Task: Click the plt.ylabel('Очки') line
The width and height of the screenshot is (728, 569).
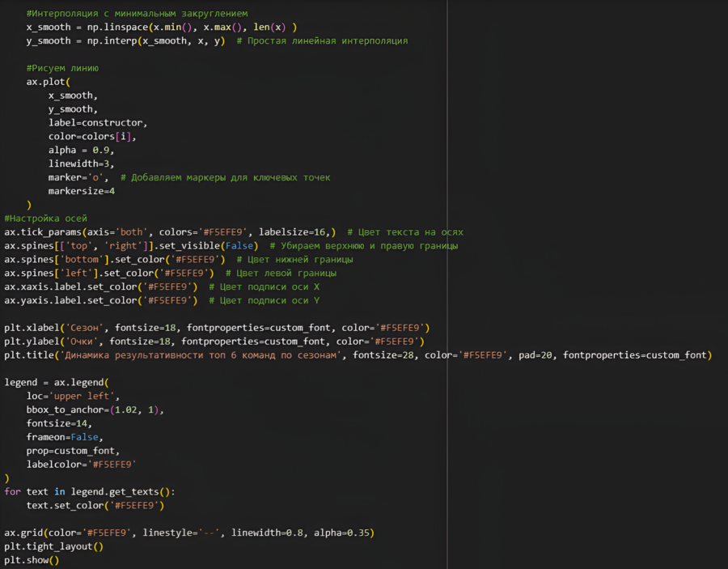Action: point(214,342)
